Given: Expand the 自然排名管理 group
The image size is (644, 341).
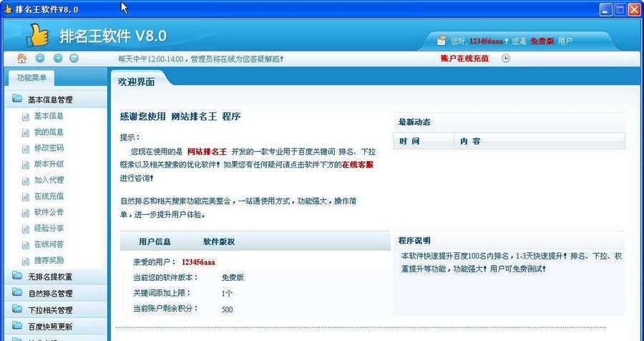Looking at the screenshot, I should point(55,293).
